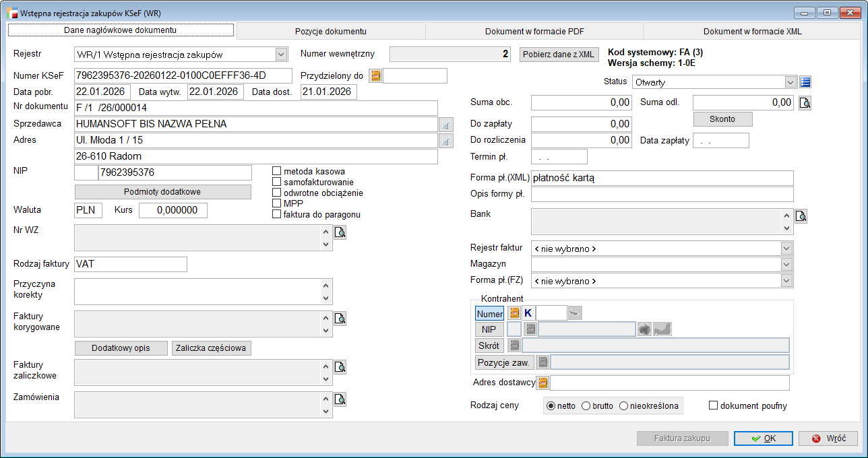Click the list icon next to Status

pyautogui.click(x=805, y=82)
